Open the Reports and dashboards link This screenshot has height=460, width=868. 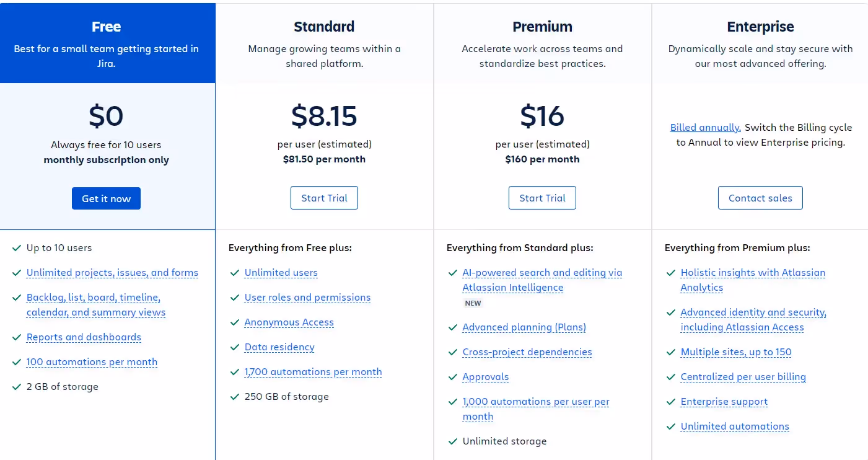point(84,337)
